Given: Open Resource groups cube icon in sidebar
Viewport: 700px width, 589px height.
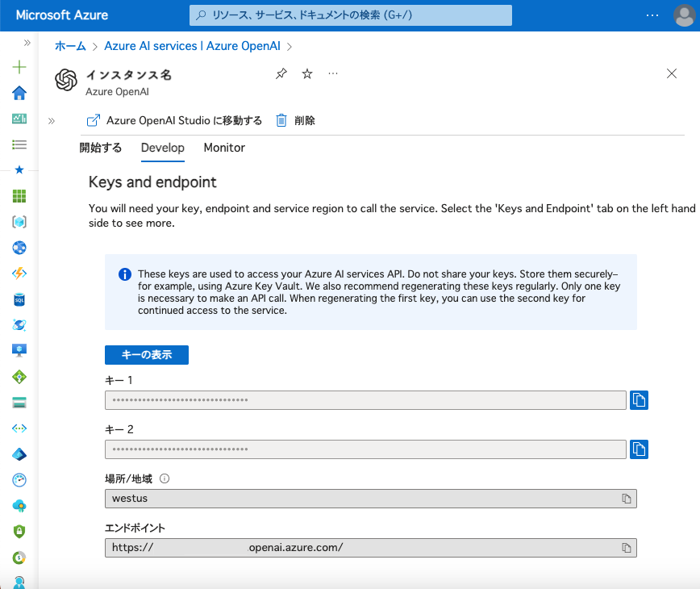Looking at the screenshot, I should (x=19, y=222).
